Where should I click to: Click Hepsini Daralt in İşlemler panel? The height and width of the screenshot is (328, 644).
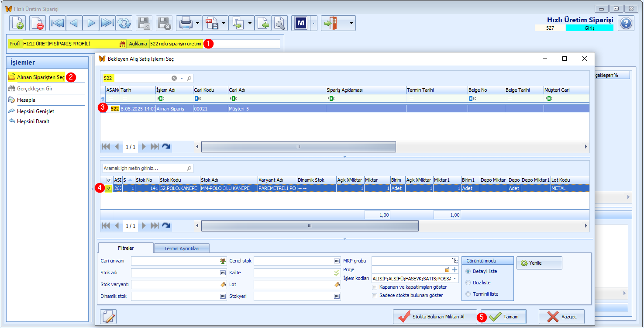click(33, 121)
